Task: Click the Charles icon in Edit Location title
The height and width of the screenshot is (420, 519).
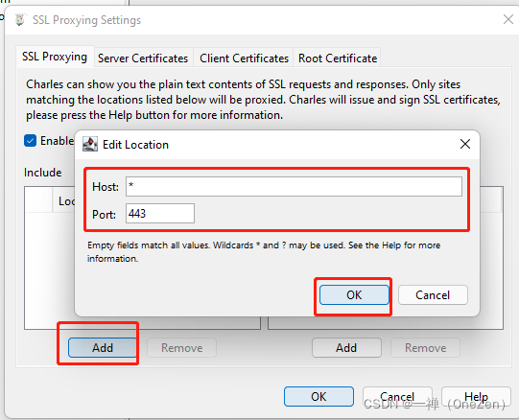Action: (x=90, y=144)
